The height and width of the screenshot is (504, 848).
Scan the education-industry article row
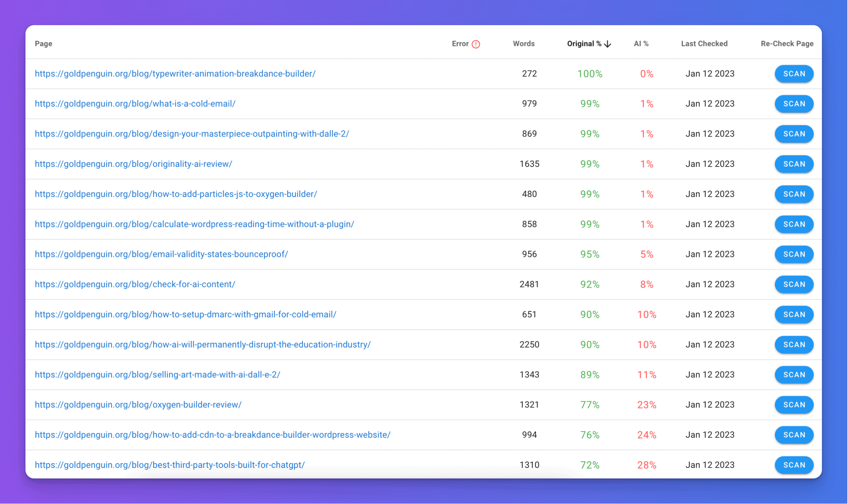(794, 345)
